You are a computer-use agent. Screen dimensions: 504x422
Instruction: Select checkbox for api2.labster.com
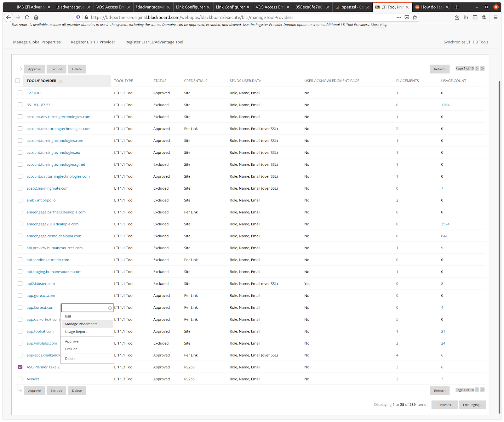click(20, 283)
